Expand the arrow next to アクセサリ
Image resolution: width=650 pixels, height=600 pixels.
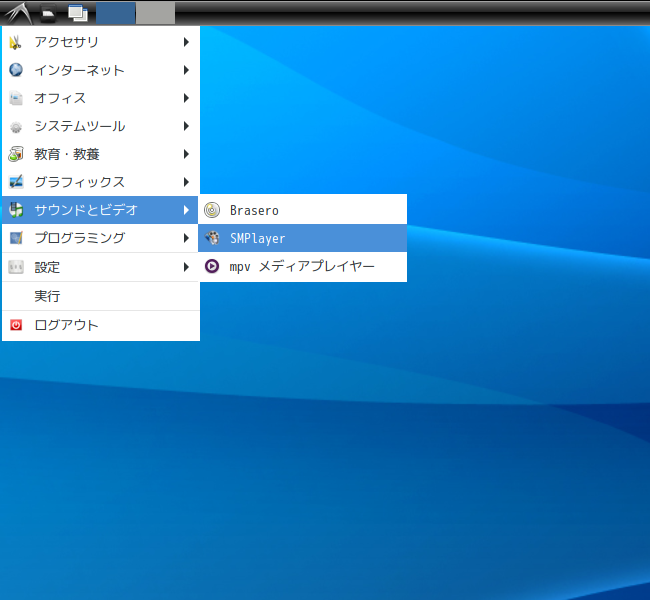(x=186, y=42)
